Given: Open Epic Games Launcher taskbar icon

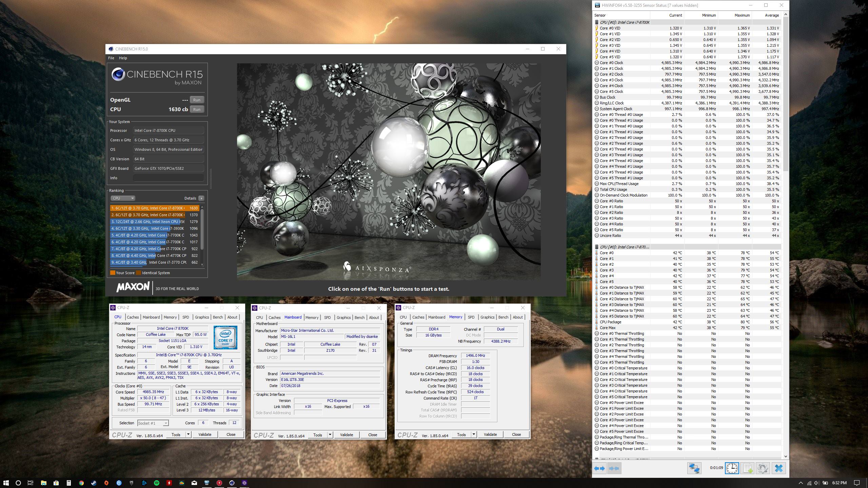Looking at the screenshot, I should (x=131, y=483).
